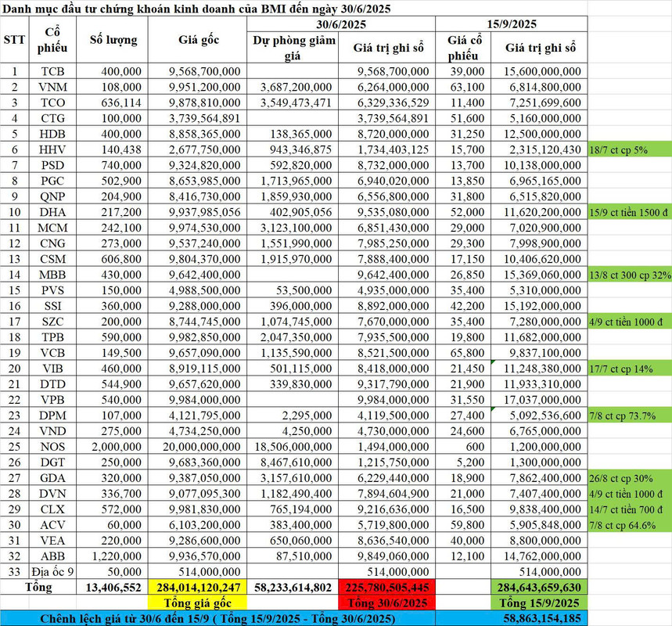This screenshot has height=626, width=672.
Task: Click the STT header cell
Action: [x=15, y=40]
